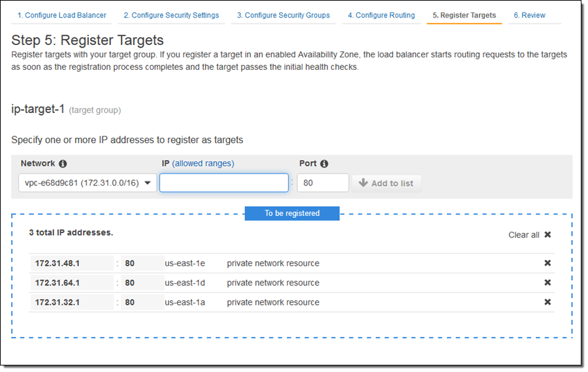The width and height of the screenshot is (588, 372).
Task: Switch to Configure Security Settings tab
Action: pyautogui.click(x=171, y=15)
